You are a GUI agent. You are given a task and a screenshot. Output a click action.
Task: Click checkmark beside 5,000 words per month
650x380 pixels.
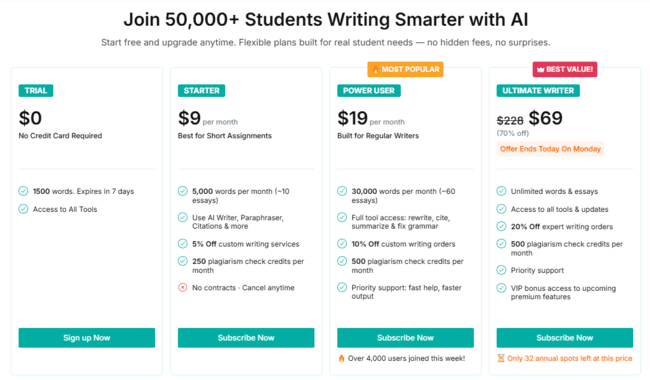point(182,191)
